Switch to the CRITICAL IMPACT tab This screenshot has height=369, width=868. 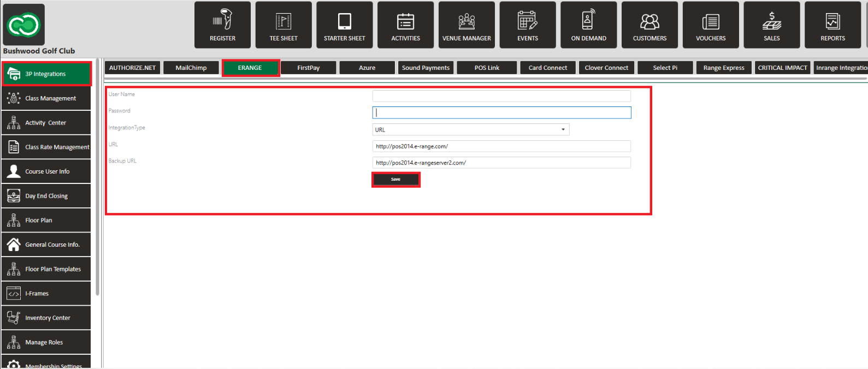tap(782, 68)
